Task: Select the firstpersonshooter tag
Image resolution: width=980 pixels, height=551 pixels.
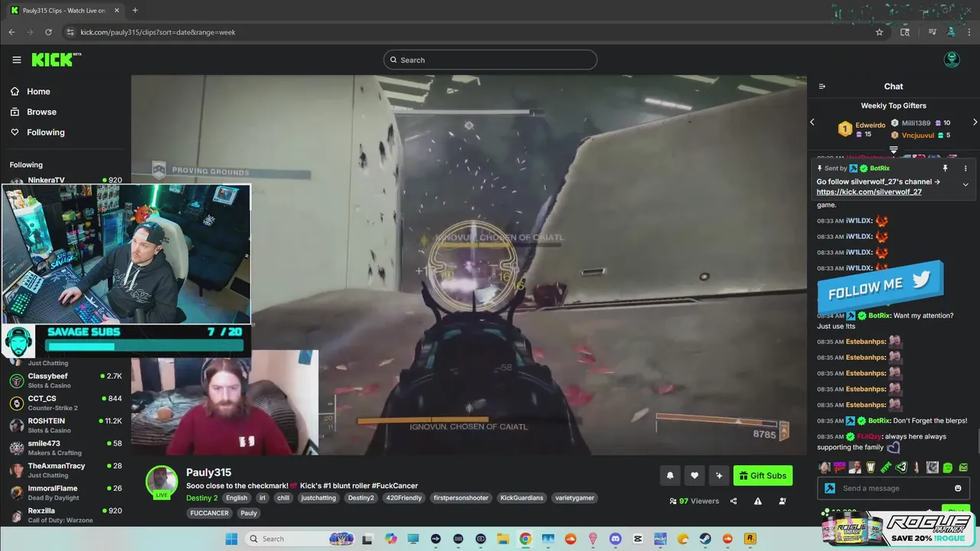Action: coord(461,498)
